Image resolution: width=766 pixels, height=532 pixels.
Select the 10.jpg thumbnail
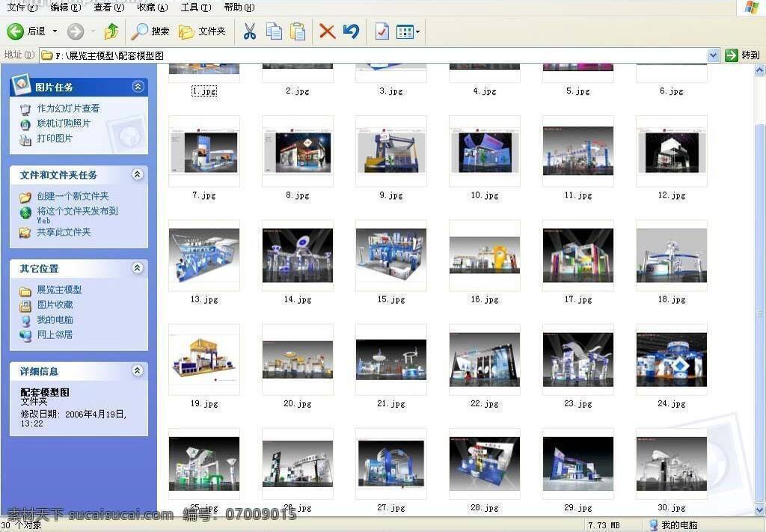pos(485,151)
